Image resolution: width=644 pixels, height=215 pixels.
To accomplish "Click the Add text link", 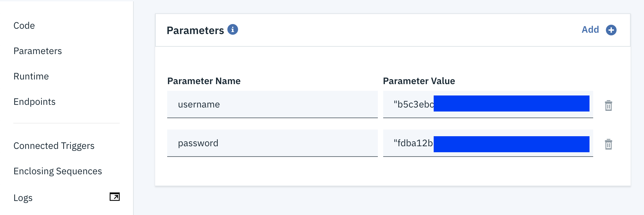I will point(590,30).
